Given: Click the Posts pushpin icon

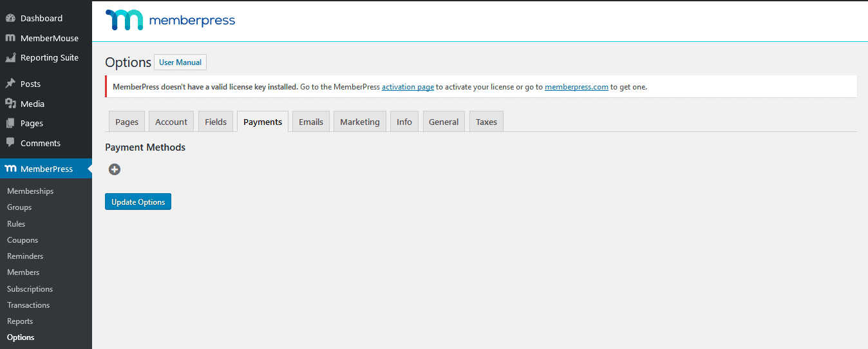Looking at the screenshot, I should tap(10, 84).
